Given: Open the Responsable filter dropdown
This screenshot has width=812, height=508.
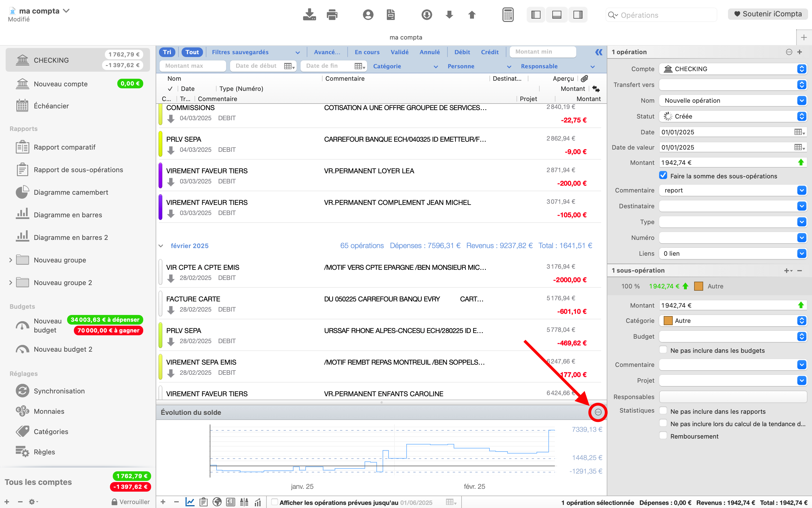Looking at the screenshot, I should click(557, 66).
